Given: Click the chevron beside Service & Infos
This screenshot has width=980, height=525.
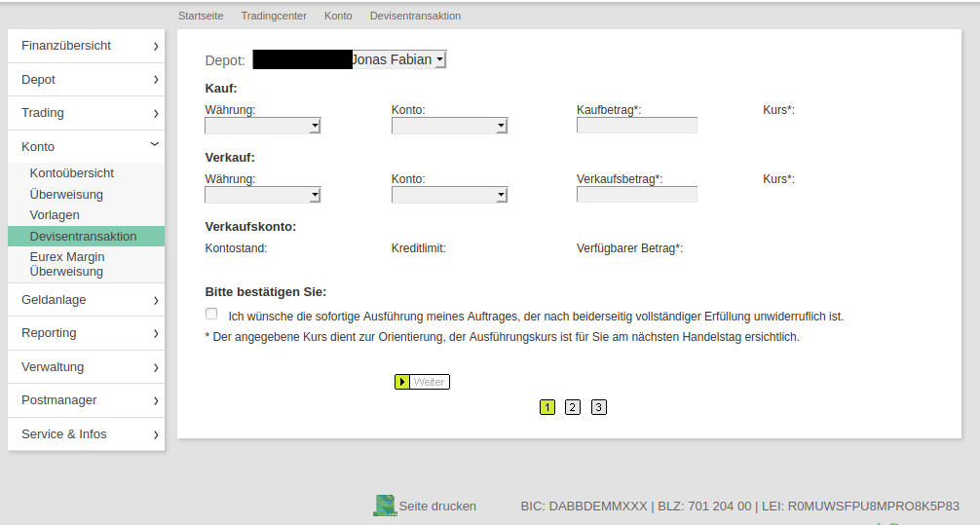Looking at the screenshot, I should 155,434.
